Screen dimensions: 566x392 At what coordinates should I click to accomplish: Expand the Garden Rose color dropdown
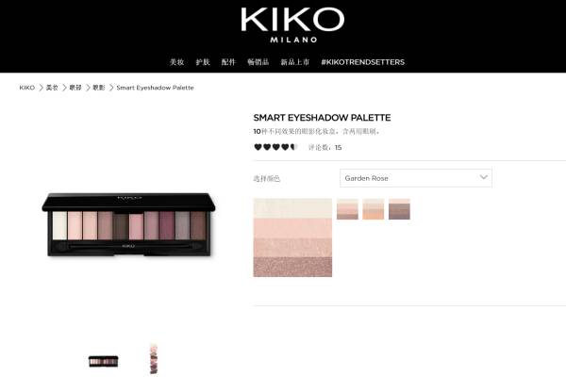tap(415, 178)
